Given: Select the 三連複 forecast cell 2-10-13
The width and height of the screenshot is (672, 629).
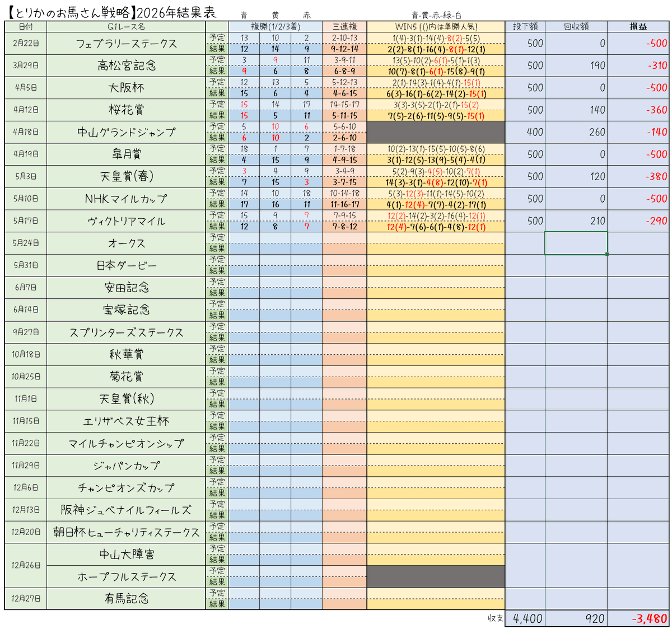Looking at the screenshot, I should (x=344, y=37).
